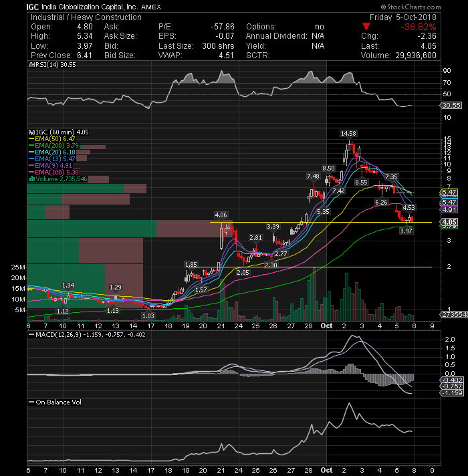
Task: Select the Chg value -2.36
Action: [x=427, y=36]
